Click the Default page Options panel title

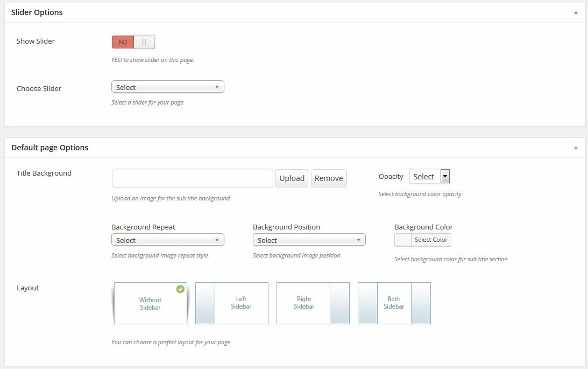click(x=49, y=148)
